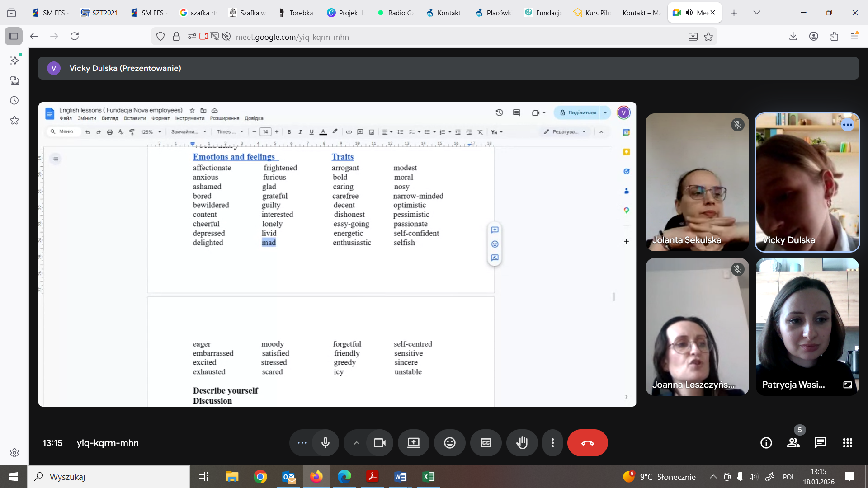The width and height of the screenshot is (868, 488).
Task: Click the share screen present button
Action: point(413,443)
